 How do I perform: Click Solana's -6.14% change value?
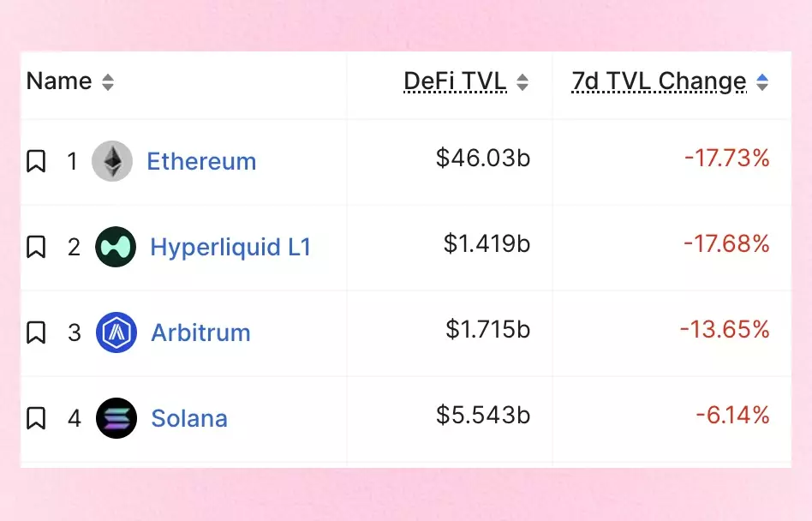732,415
